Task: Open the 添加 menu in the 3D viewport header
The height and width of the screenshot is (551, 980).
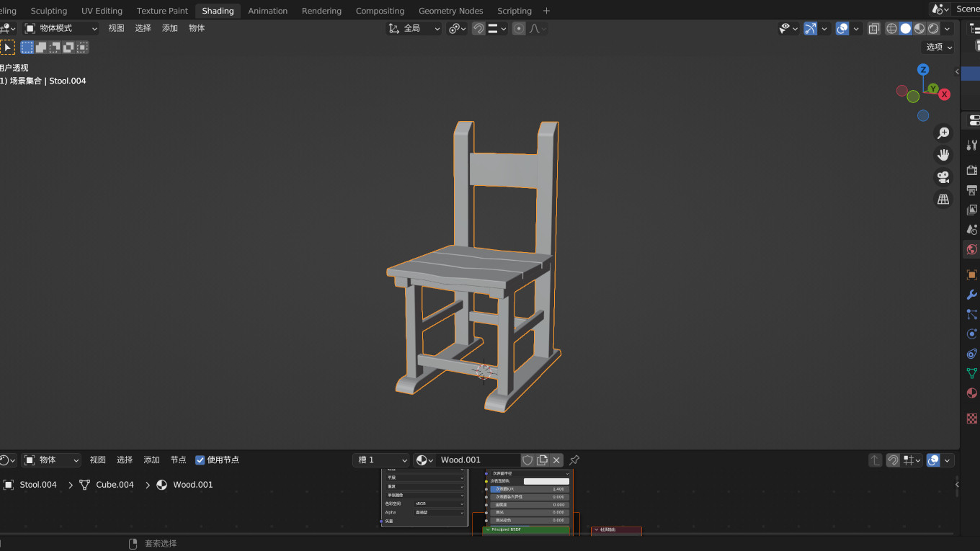Action: (170, 28)
